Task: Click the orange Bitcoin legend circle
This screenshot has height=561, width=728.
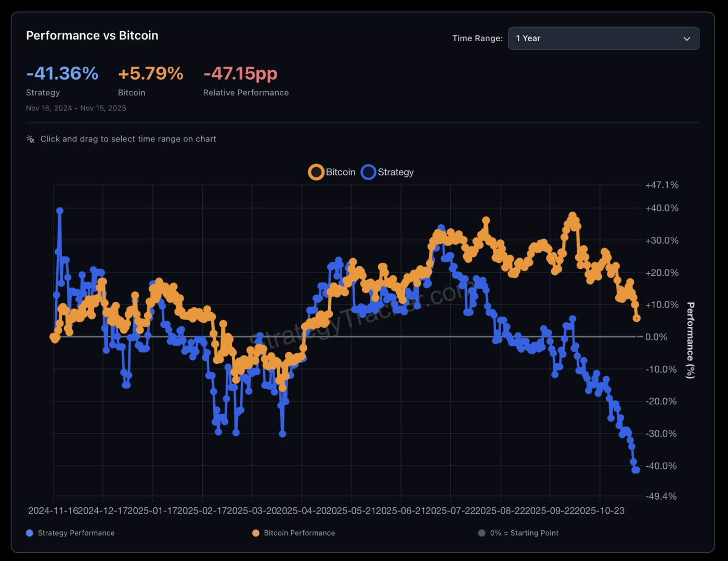Action: (x=316, y=172)
